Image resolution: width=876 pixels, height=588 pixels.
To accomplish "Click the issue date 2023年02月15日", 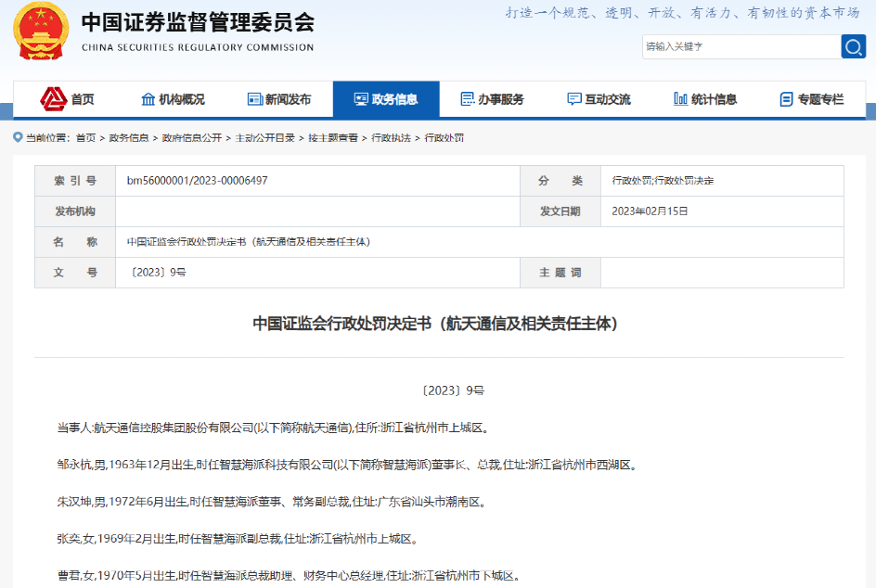I will click(x=650, y=211).
